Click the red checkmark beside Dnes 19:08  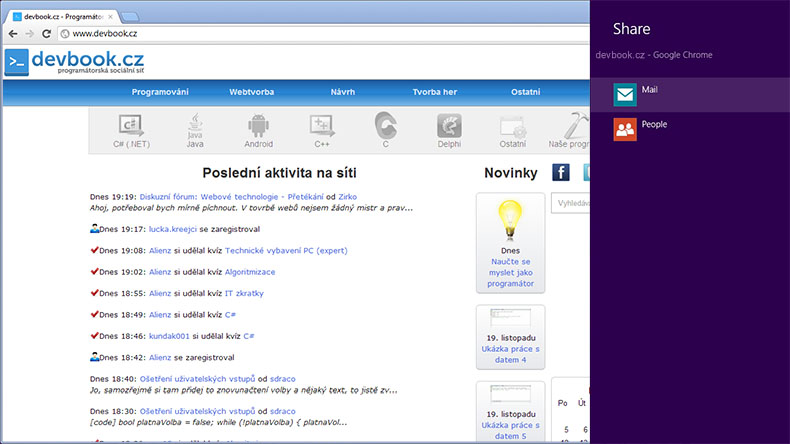(x=94, y=250)
